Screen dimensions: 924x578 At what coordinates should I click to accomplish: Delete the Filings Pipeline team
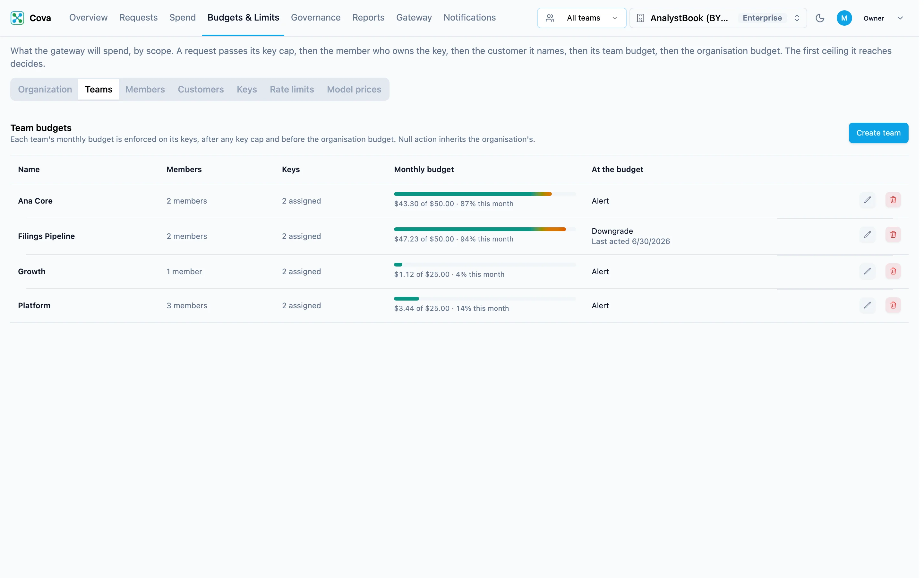point(893,235)
